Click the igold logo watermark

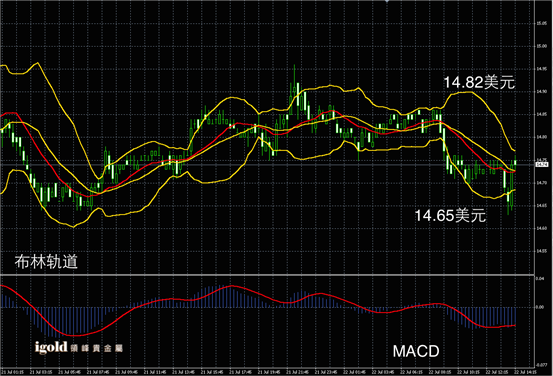coord(51,347)
